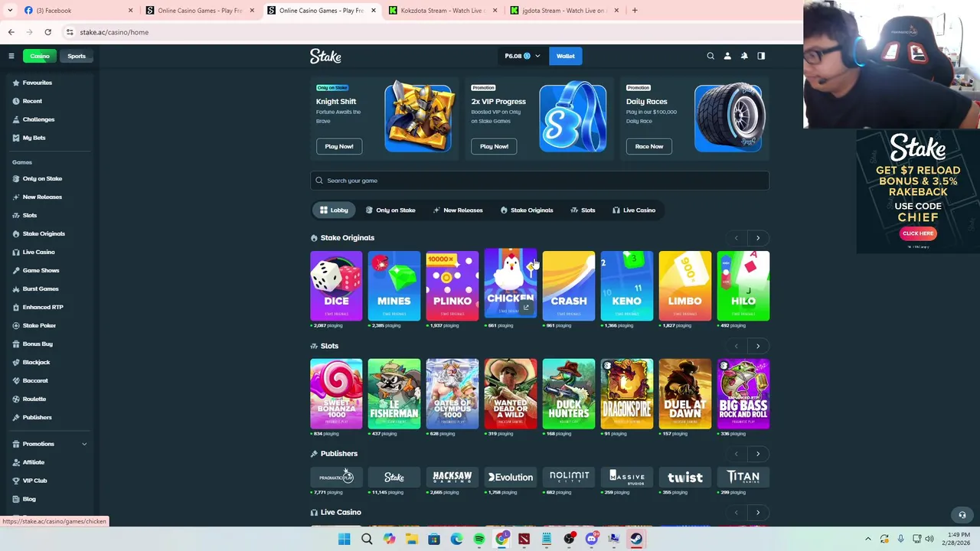980x551 pixels.
Task: Click Race Now on Daily Races
Action: 649,146
